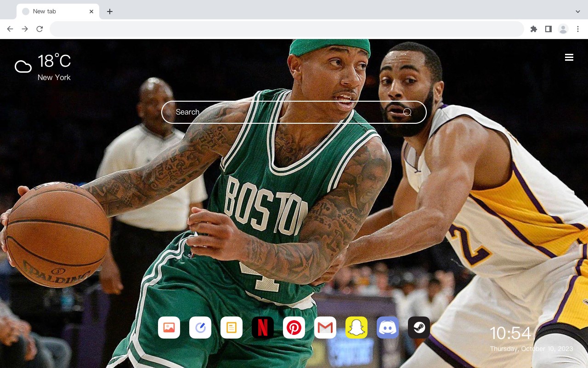Open the Chrome three-dot menu
This screenshot has width=588, height=368.
coord(578,29)
